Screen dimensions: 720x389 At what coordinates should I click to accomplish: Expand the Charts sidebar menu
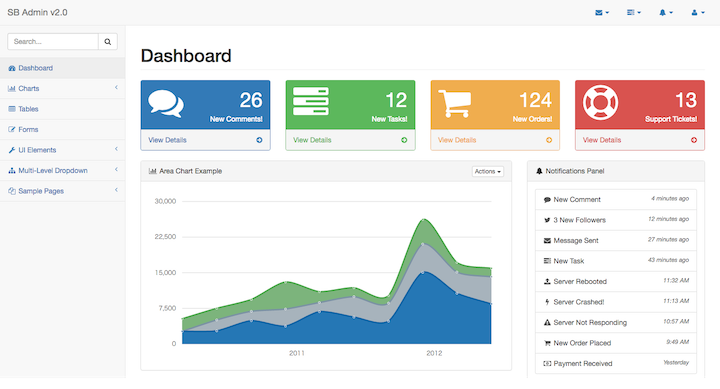(62, 88)
